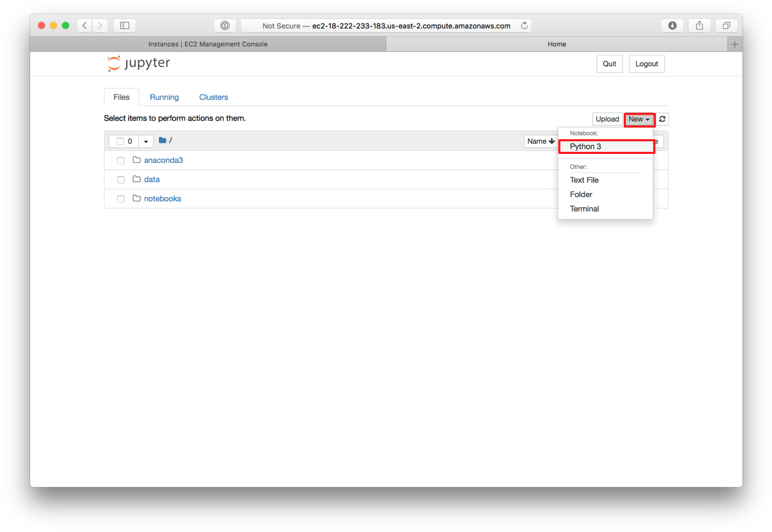
Task: Toggle the New dropdown button
Action: [x=639, y=119]
